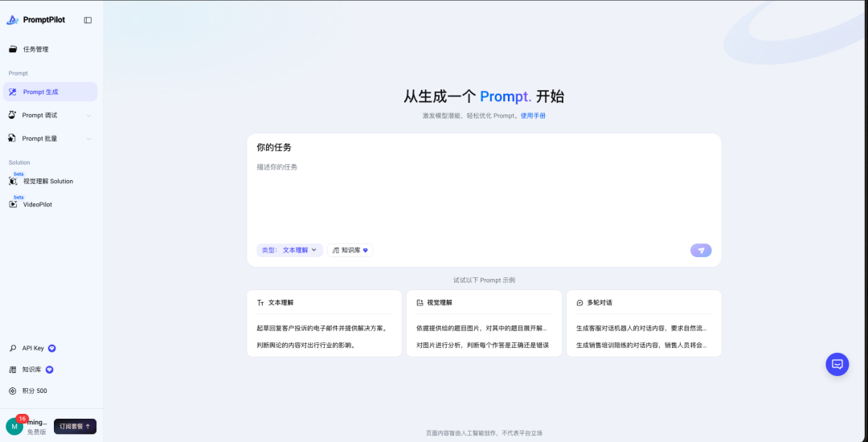868x442 pixels.
Task: Select example 依据提供给的题目图片
Action: (x=481, y=328)
